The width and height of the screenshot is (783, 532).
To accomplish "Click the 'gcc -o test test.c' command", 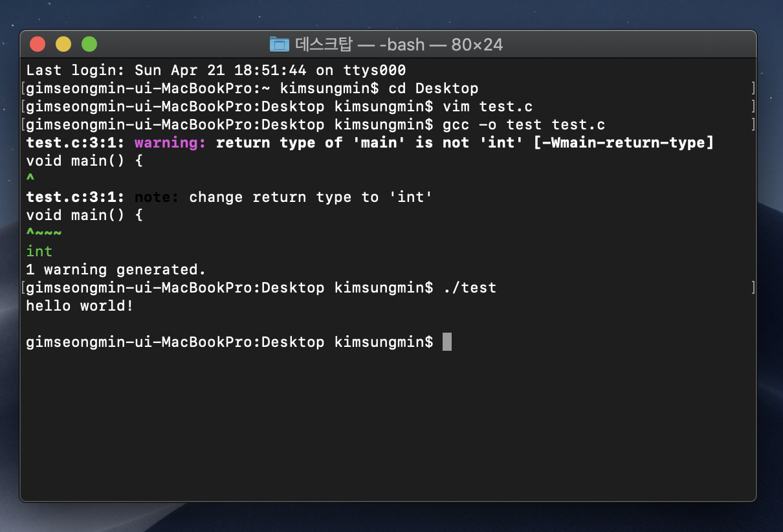I will point(524,124).
